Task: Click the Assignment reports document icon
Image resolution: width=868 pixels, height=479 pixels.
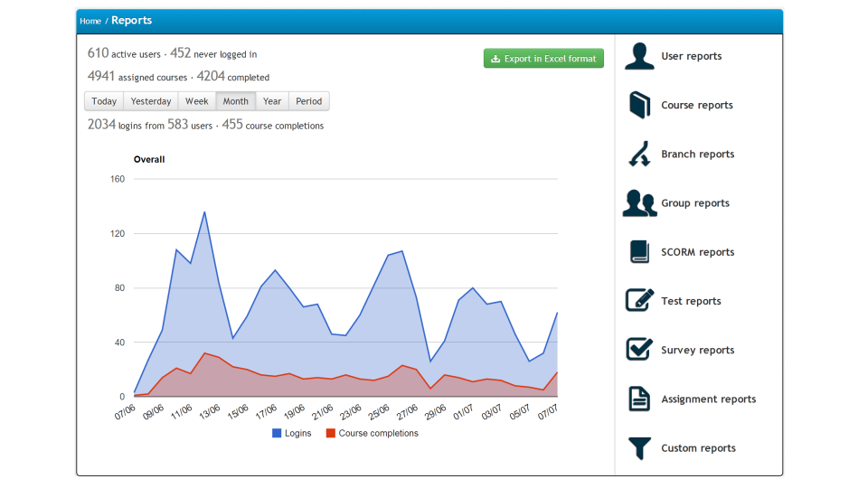Action: 639,399
